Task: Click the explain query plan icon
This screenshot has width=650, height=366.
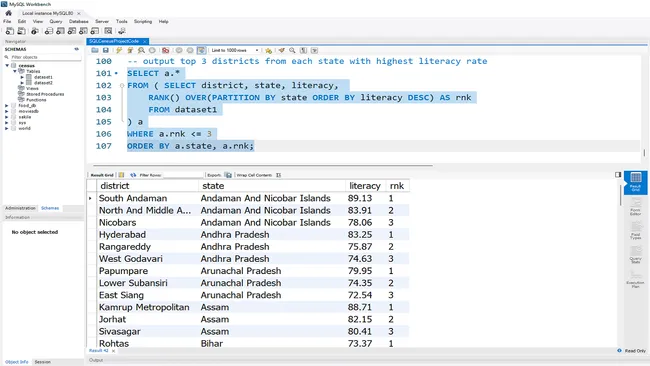Action: click(x=141, y=50)
